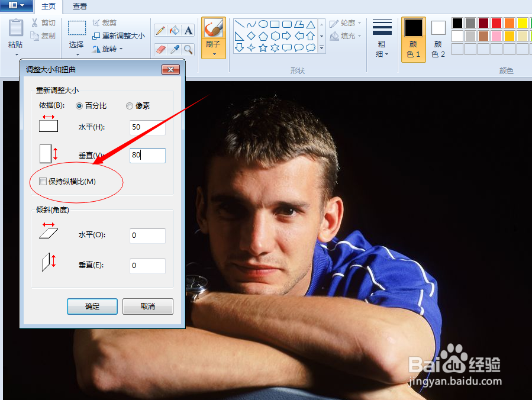Screen dimensions: 532x400
Task: Open the Fill (填充) dropdown
Action: tap(346, 36)
